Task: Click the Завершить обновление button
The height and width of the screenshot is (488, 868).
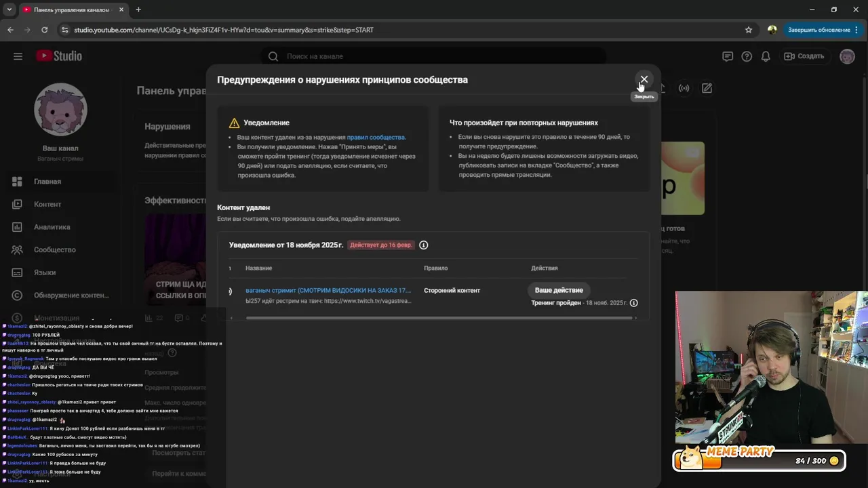Action: click(818, 30)
